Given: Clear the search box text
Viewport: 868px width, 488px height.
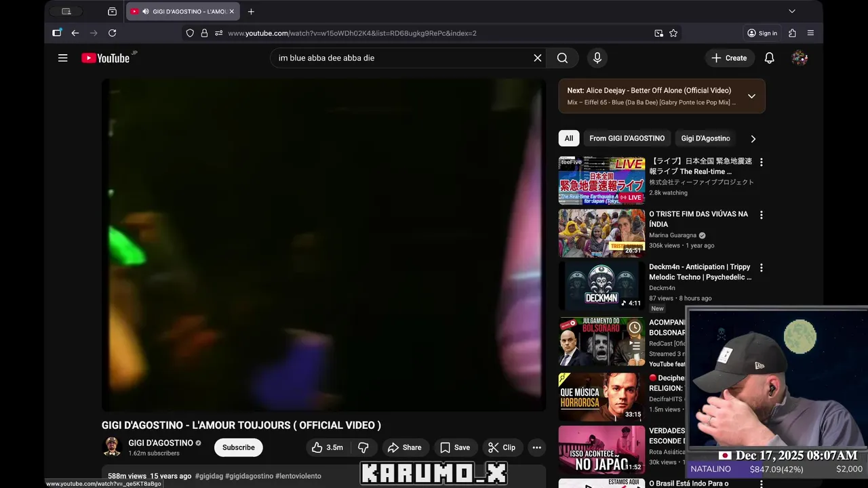Looking at the screenshot, I should point(538,58).
